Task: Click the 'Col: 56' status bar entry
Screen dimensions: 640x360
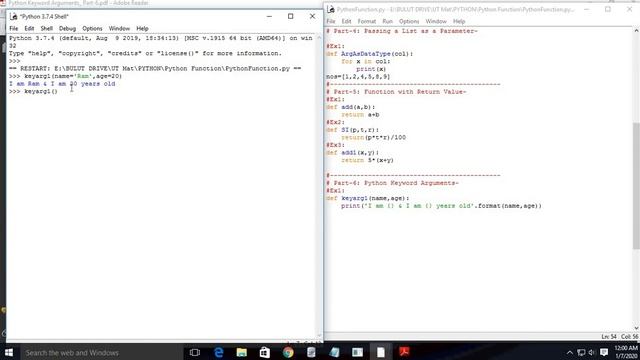Action: 629,337
